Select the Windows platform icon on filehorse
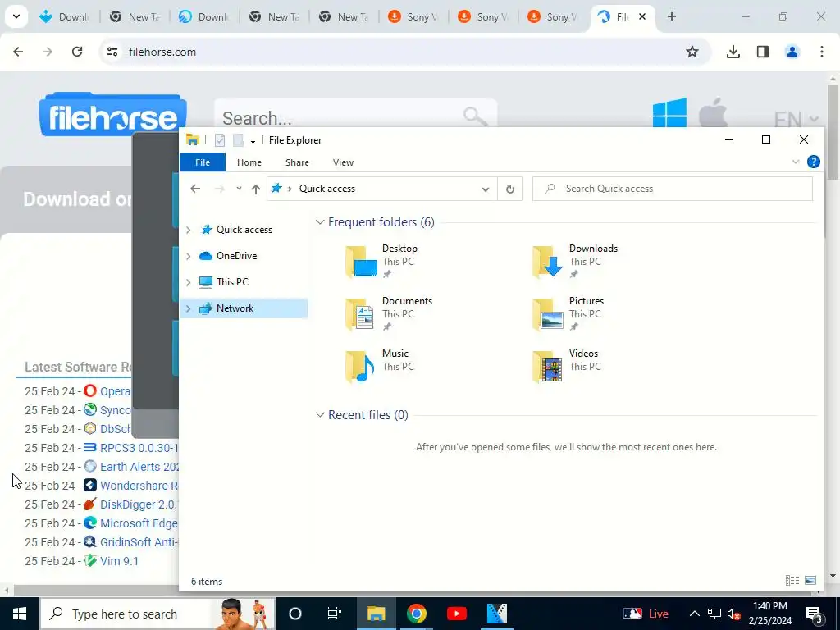This screenshot has width=840, height=630. (669, 113)
